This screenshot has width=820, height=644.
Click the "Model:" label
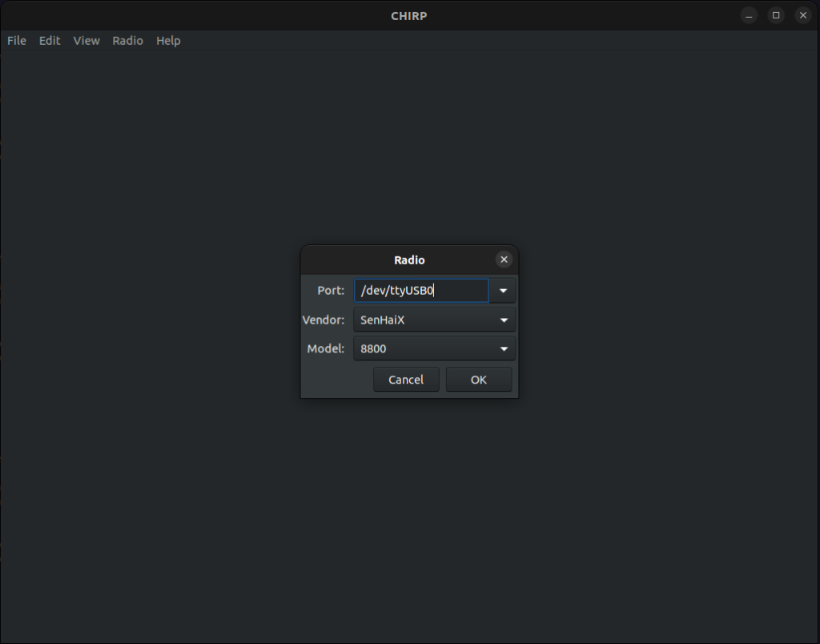point(326,349)
